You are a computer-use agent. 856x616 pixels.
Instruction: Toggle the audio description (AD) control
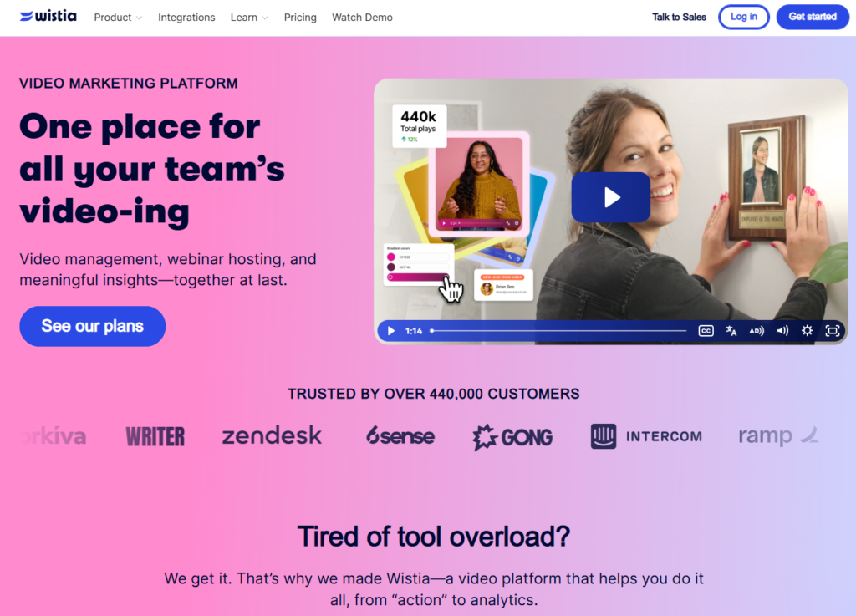click(x=757, y=331)
